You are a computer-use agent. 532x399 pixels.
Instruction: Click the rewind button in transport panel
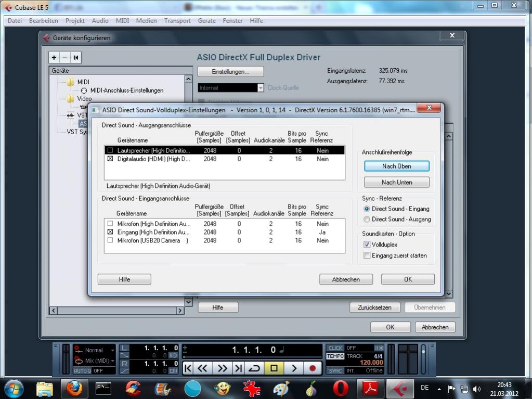click(202, 368)
